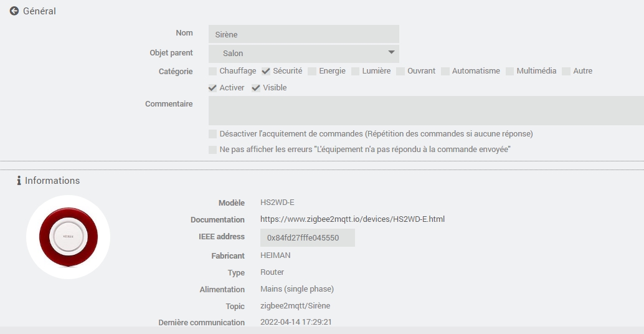This screenshot has height=334, width=644.
Task: Tick the Multimédia category checkbox
Action: (510, 71)
